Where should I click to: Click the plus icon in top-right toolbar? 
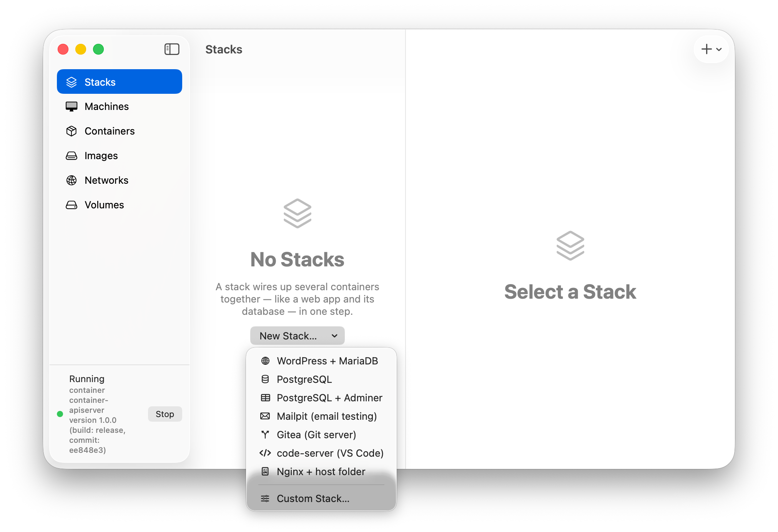pyautogui.click(x=707, y=49)
